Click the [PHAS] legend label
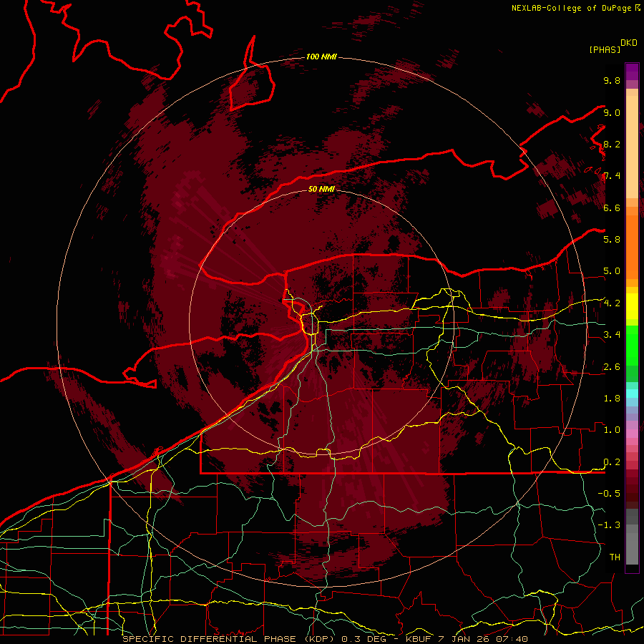The image size is (644, 644). pos(605,49)
